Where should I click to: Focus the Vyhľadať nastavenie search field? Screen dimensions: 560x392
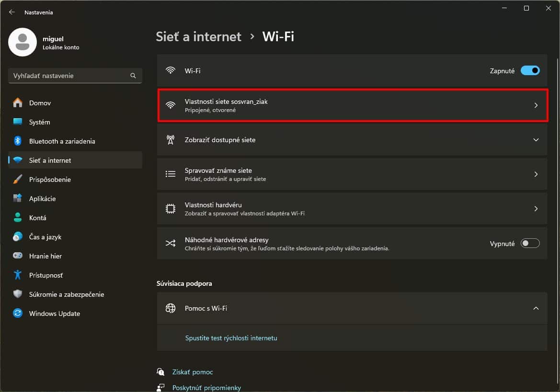(75, 76)
